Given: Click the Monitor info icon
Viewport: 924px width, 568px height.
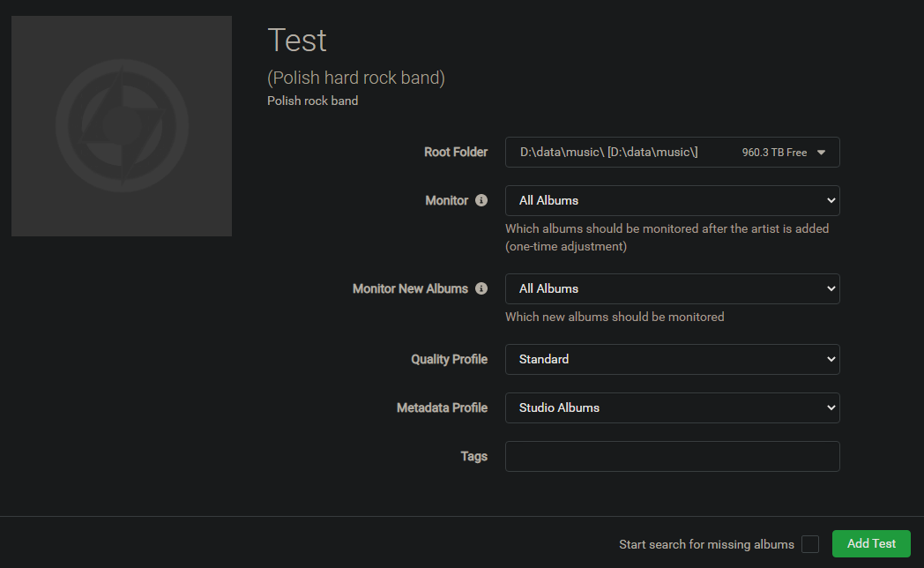Looking at the screenshot, I should 481,200.
